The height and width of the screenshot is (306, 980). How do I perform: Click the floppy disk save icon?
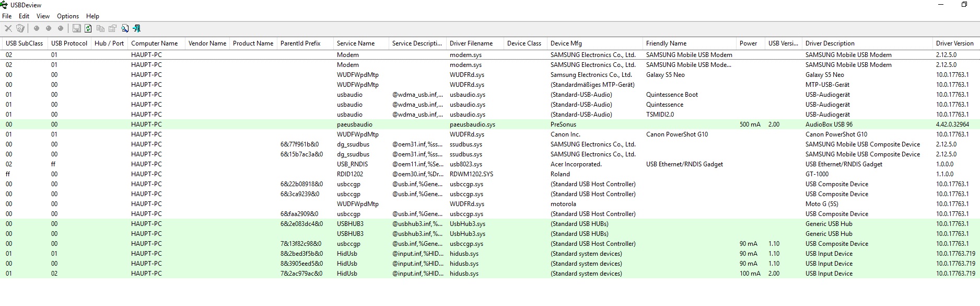(x=76, y=28)
